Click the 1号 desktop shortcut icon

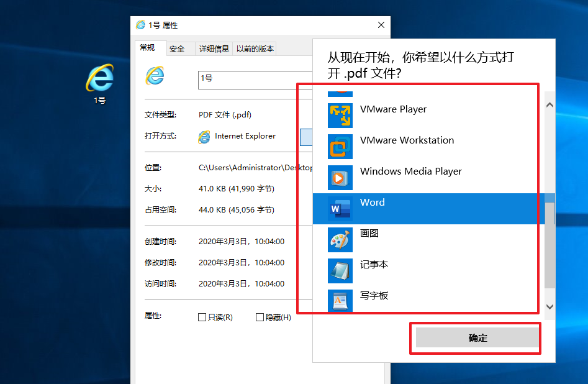(x=99, y=79)
